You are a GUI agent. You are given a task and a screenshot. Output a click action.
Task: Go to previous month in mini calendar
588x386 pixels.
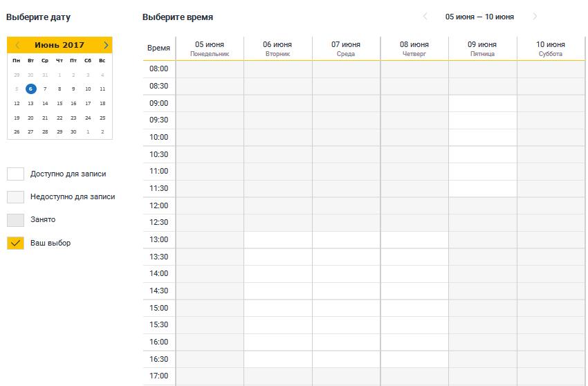pos(17,45)
